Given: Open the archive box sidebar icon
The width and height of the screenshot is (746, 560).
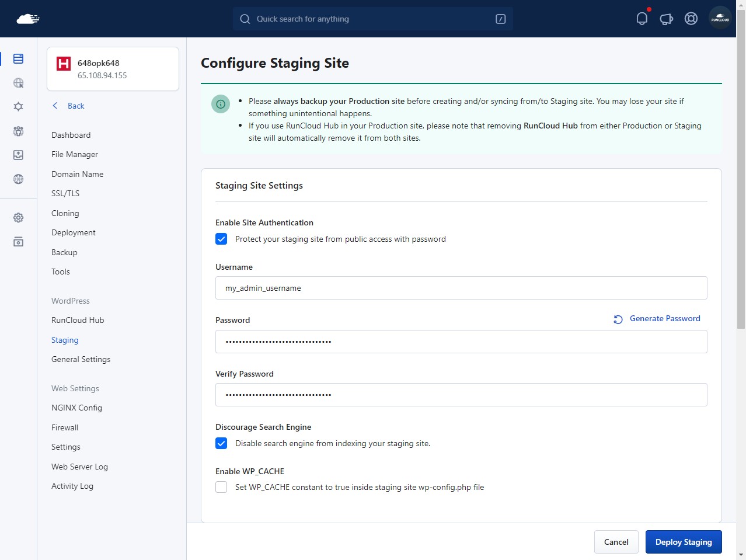Looking at the screenshot, I should pyautogui.click(x=18, y=242).
